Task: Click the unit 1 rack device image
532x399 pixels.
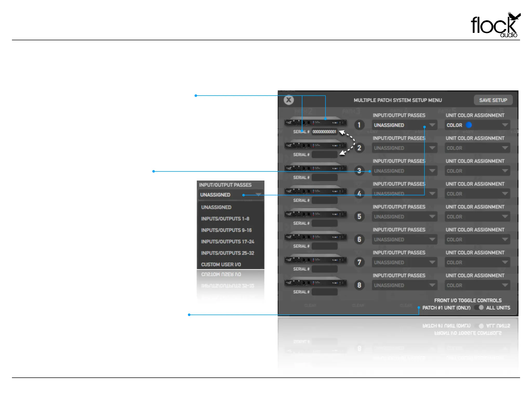Action: (315, 122)
